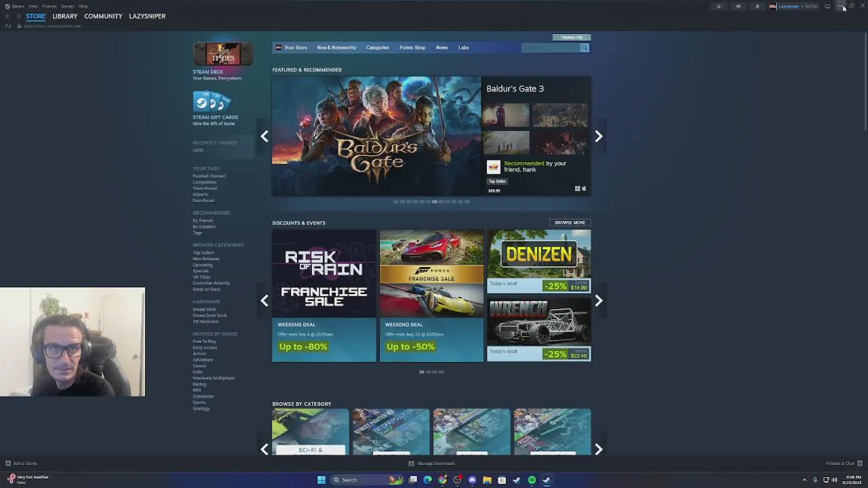Switch to the STORE tab

36,16
